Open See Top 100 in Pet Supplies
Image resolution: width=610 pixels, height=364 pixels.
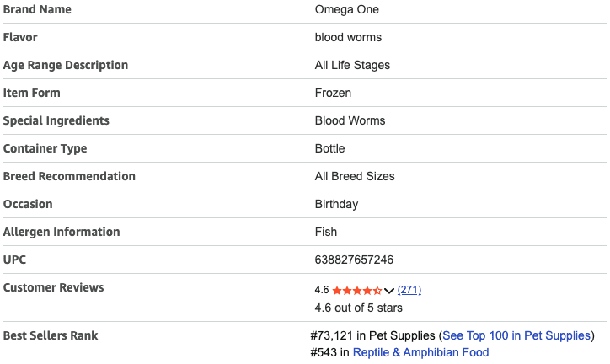tap(516, 335)
